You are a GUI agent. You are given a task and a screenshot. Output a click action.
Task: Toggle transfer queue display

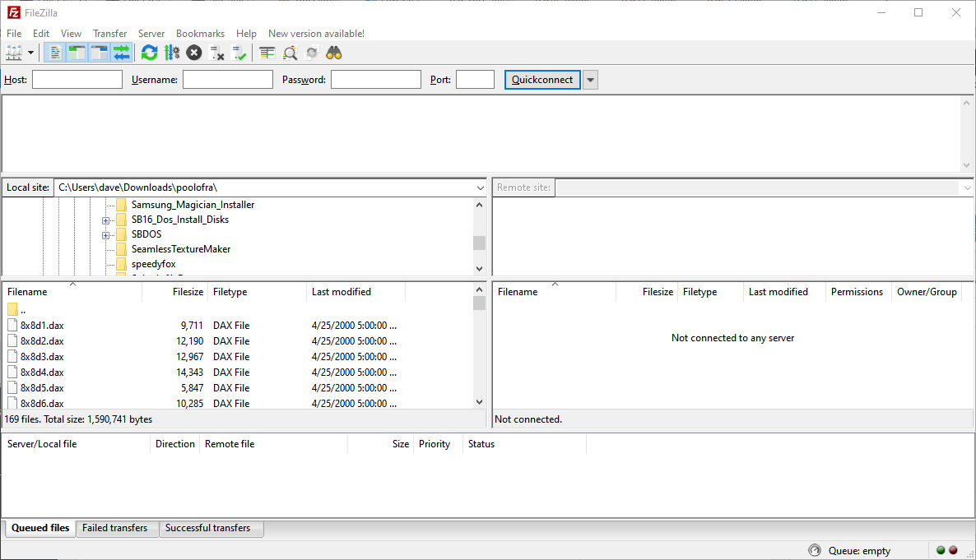[121, 53]
